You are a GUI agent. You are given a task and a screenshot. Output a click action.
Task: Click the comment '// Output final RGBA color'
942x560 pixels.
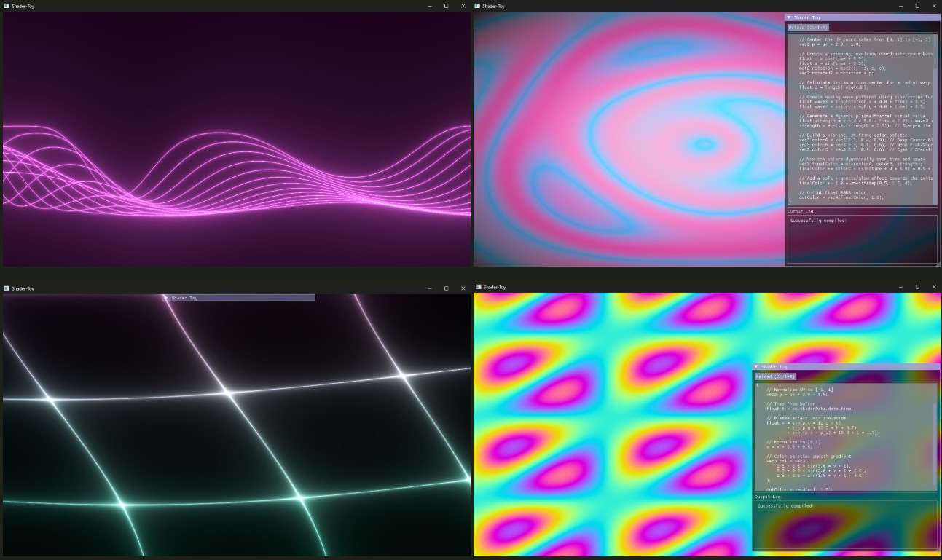pyautogui.click(x=833, y=192)
